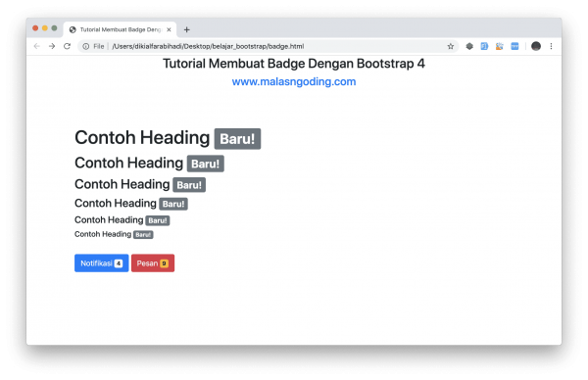
Task: Minimize the window with the yellow button
Action: click(45, 28)
